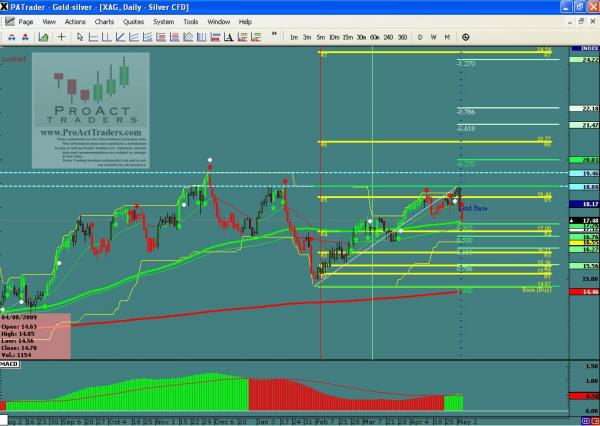Screen dimensions: 600x426
Task: Click the clock icon after timeframes
Action: coord(466,37)
